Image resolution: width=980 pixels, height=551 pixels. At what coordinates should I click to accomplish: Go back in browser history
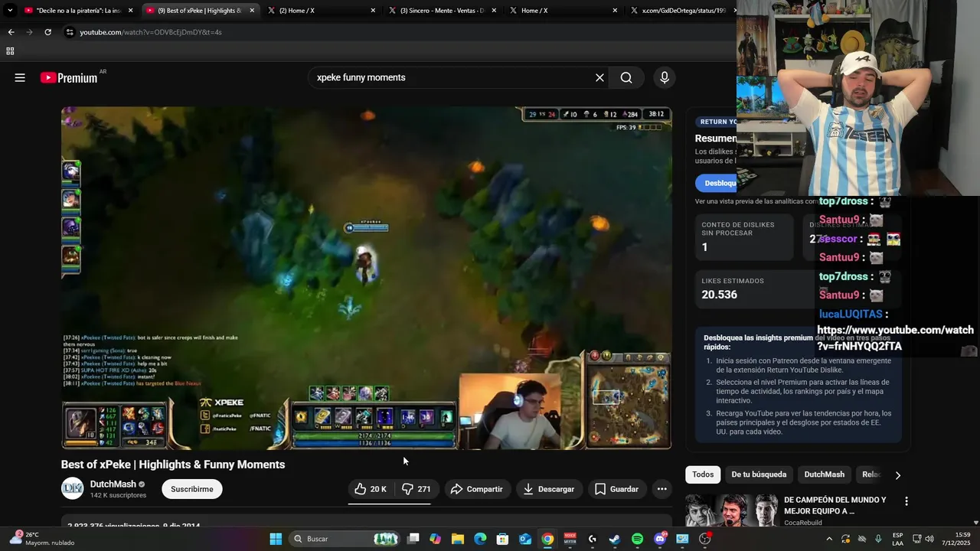click(x=11, y=32)
